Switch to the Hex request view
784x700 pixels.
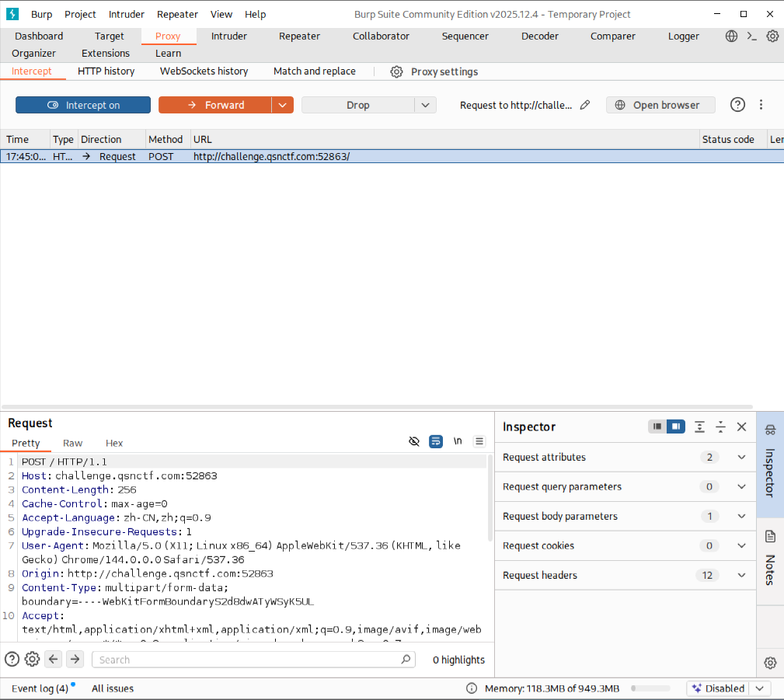[x=114, y=443]
